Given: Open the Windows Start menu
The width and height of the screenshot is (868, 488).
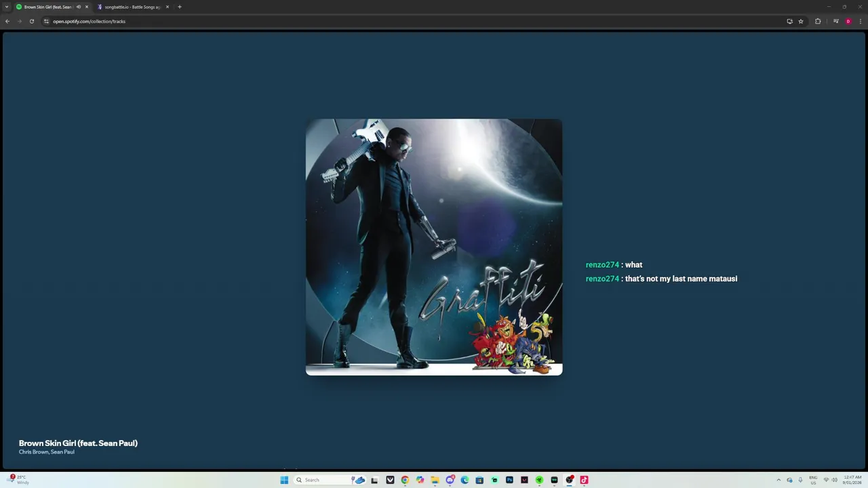Looking at the screenshot, I should [284, 480].
